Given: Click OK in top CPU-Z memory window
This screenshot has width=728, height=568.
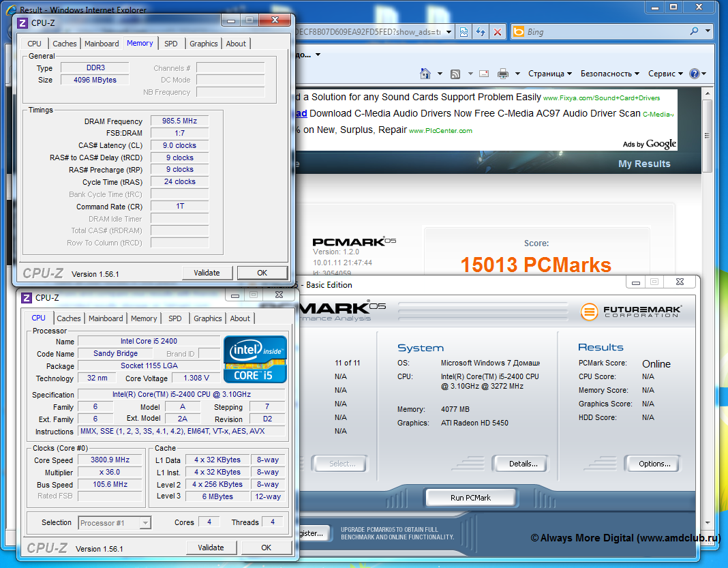Looking at the screenshot, I should [262, 273].
